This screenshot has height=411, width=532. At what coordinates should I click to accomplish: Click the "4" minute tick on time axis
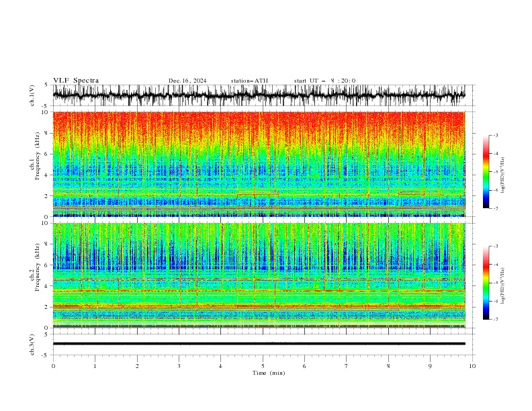click(220, 366)
